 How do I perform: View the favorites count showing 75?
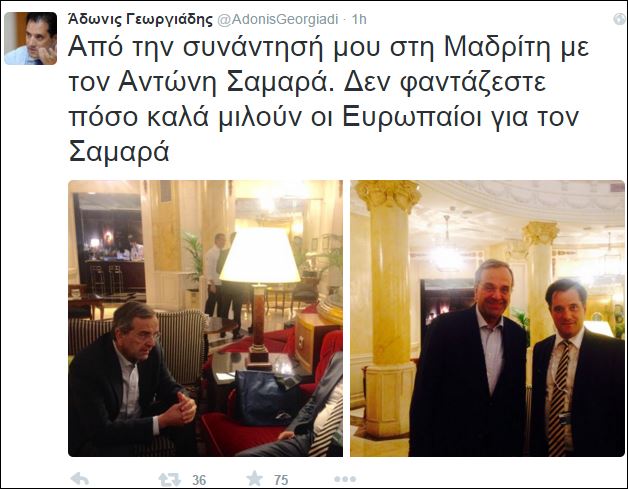pos(281,480)
